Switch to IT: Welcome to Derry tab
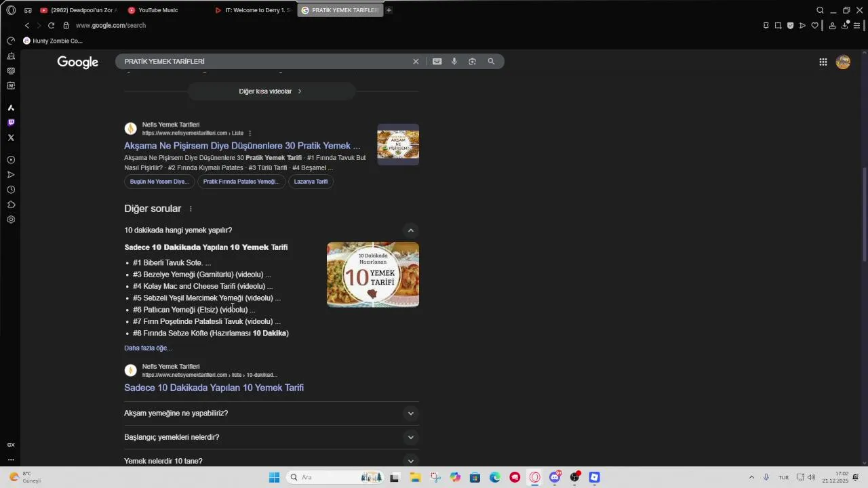Screen dimensions: 868x488 (253, 10)
